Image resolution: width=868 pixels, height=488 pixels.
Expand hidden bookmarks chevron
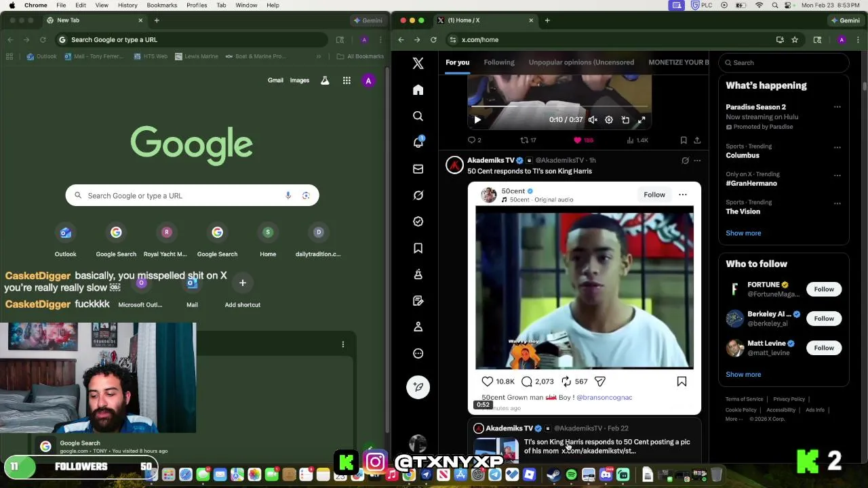point(319,56)
